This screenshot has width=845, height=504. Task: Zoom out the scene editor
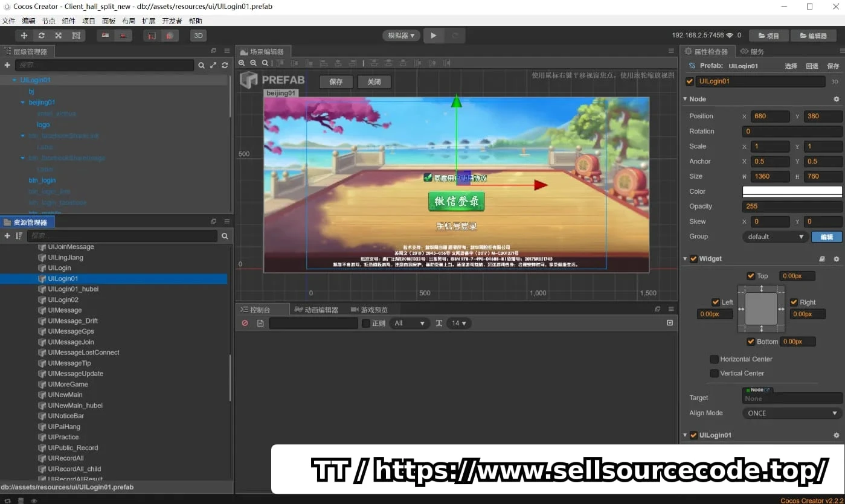(254, 63)
